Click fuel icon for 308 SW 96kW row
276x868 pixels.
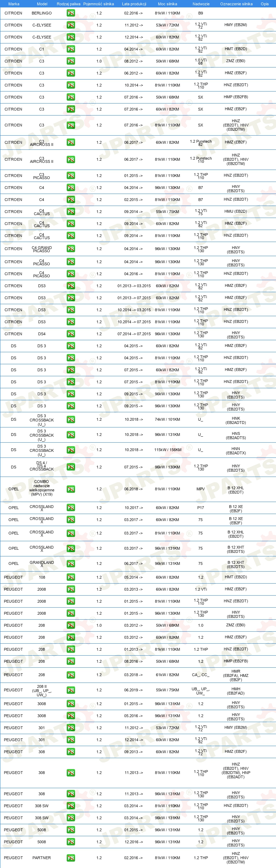tap(71, 818)
